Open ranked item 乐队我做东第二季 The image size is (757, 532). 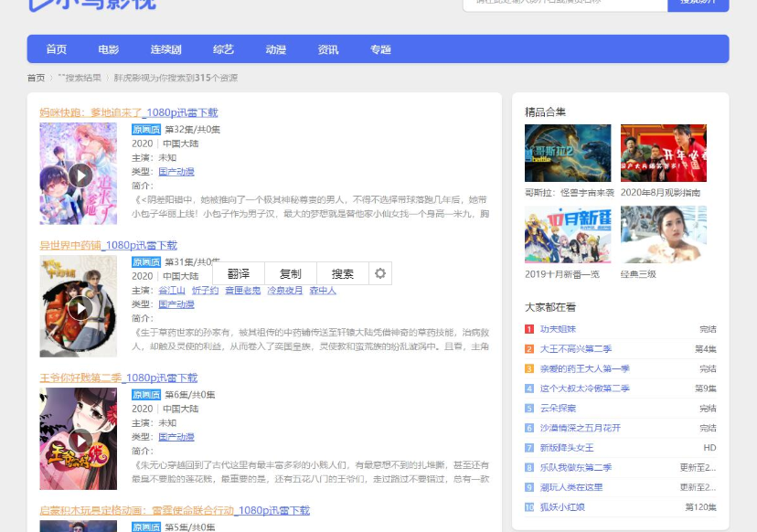click(576, 468)
